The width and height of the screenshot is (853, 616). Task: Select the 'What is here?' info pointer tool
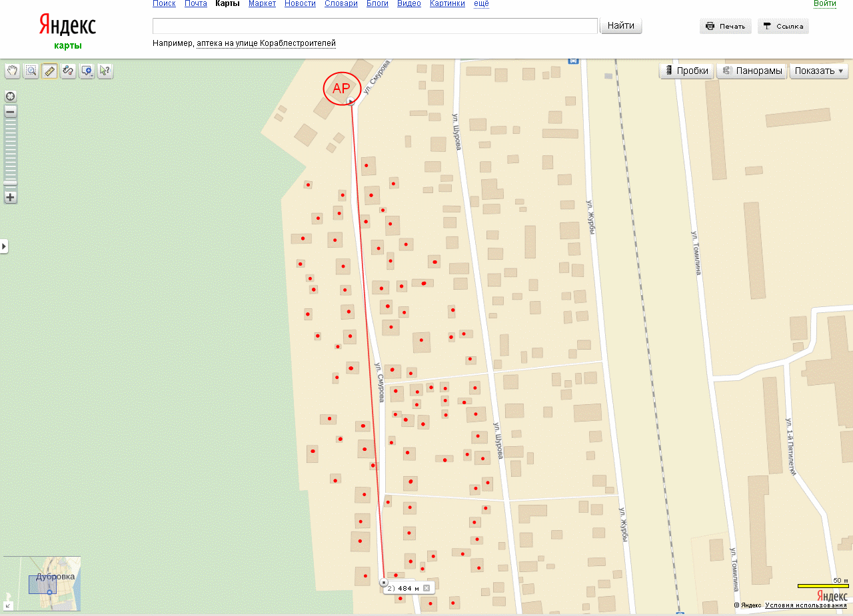pos(105,71)
